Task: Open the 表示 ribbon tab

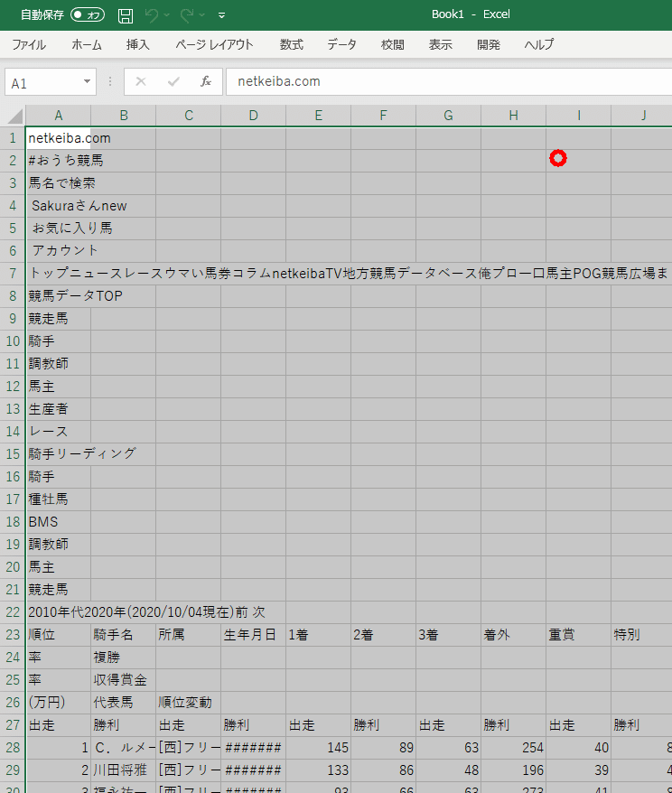Action: (440, 44)
